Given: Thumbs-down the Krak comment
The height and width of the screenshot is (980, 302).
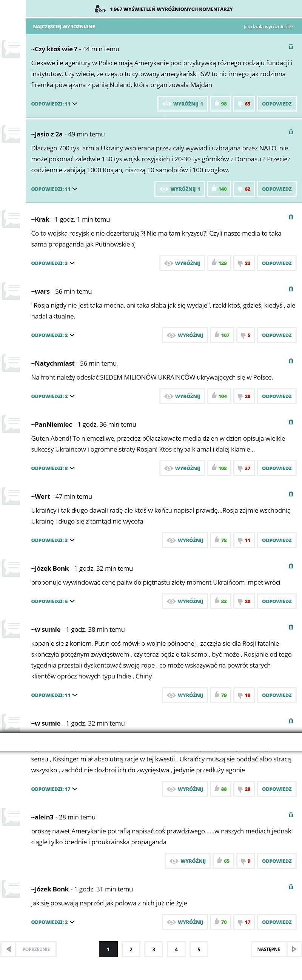Looking at the screenshot, I should tap(244, 263).
